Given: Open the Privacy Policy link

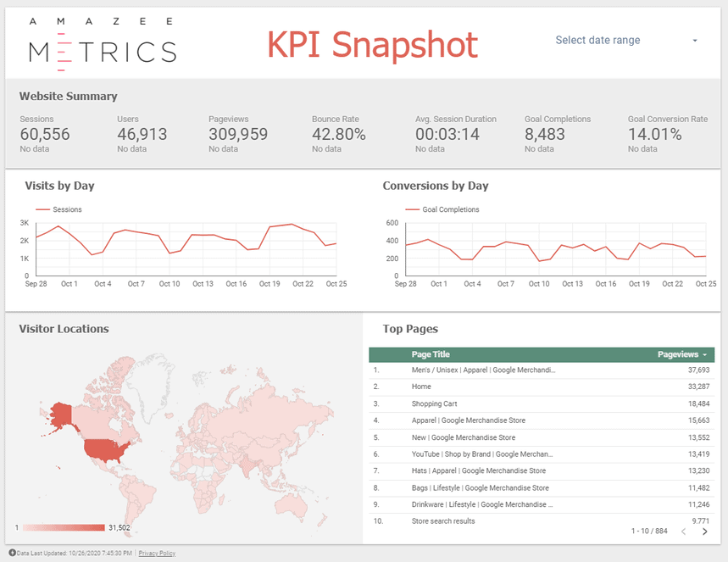Looking at the screenshot, I should point(157,553).
